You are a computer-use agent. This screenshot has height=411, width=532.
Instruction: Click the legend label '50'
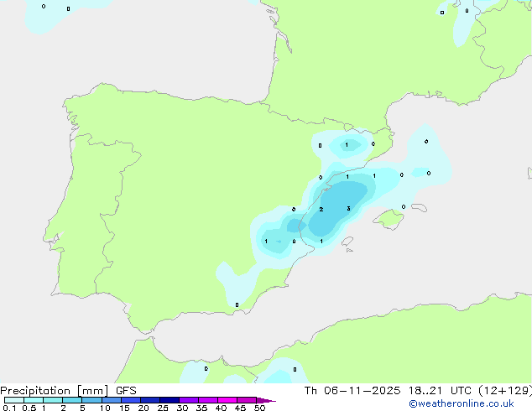click(259, 408)
